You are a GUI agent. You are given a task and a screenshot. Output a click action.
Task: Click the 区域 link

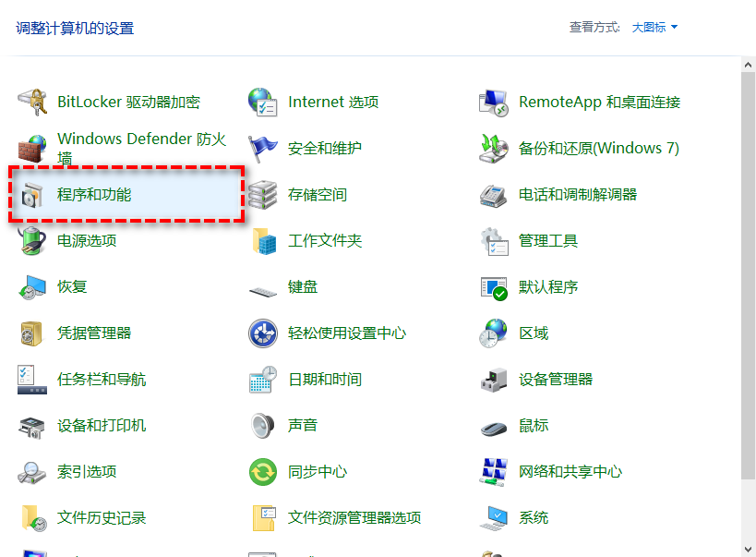(534, 333)
